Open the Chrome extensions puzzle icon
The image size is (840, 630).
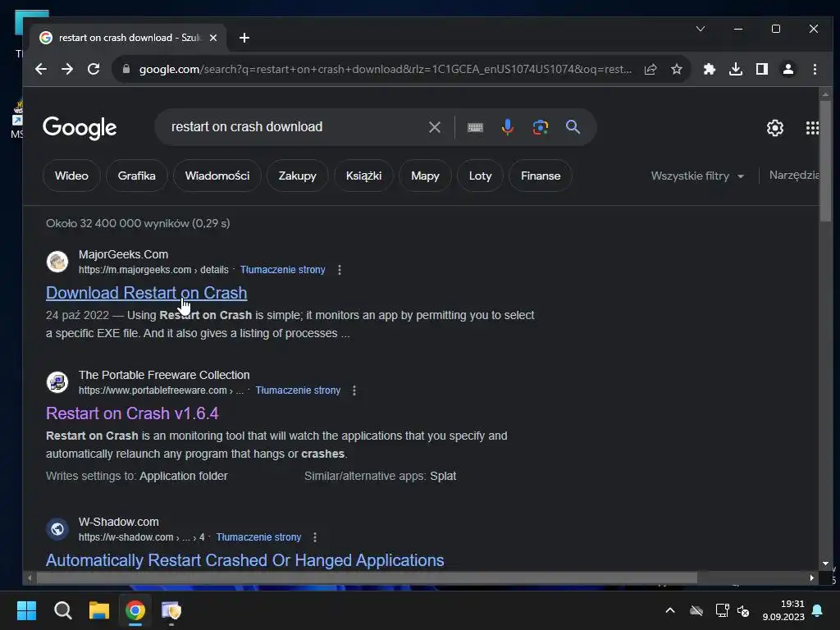tap(710, 69)
